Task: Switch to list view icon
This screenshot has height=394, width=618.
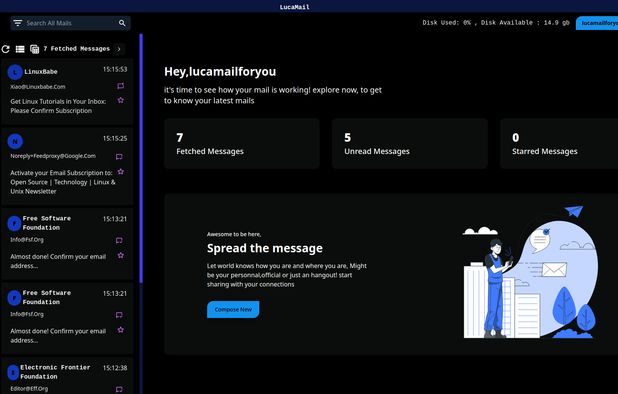Action: click(x=20, y=49)
